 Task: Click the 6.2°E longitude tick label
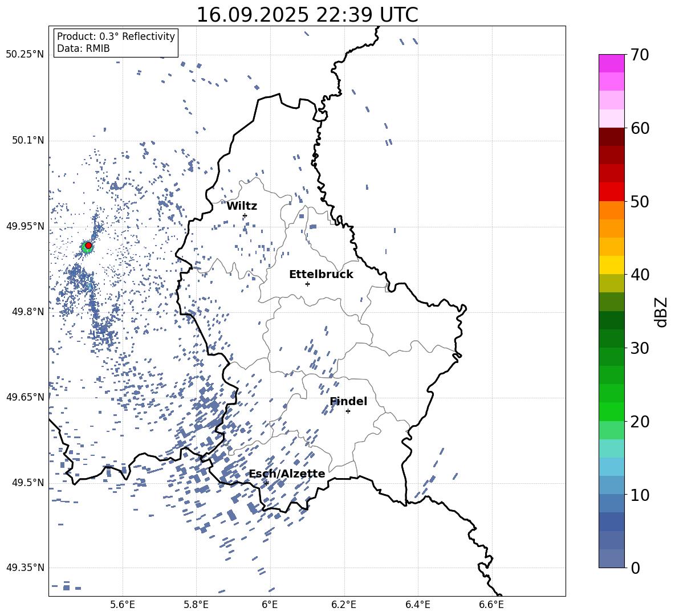[x=344, y=605]
